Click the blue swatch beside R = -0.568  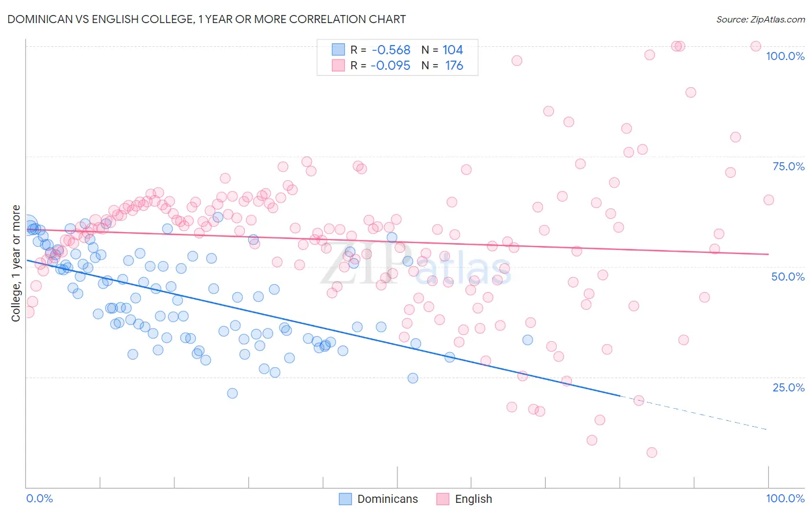(338, 50)
